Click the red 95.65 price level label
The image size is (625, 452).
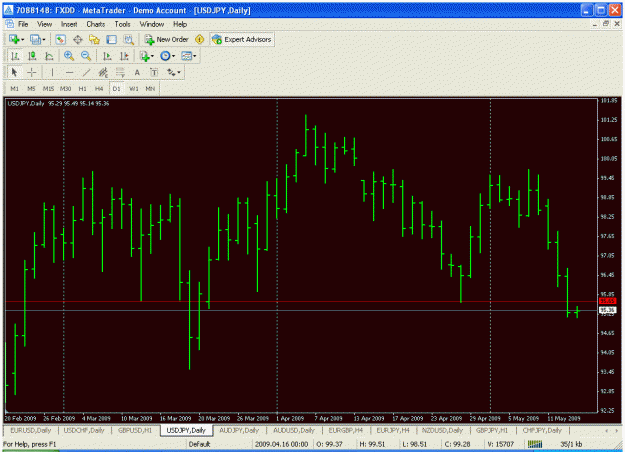point(607,301)
